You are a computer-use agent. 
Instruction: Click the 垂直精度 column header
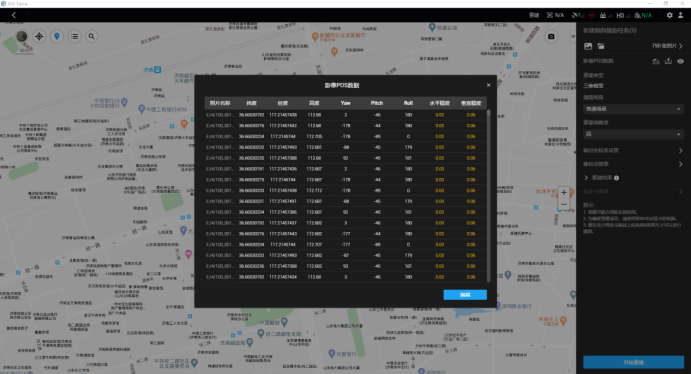471,103
